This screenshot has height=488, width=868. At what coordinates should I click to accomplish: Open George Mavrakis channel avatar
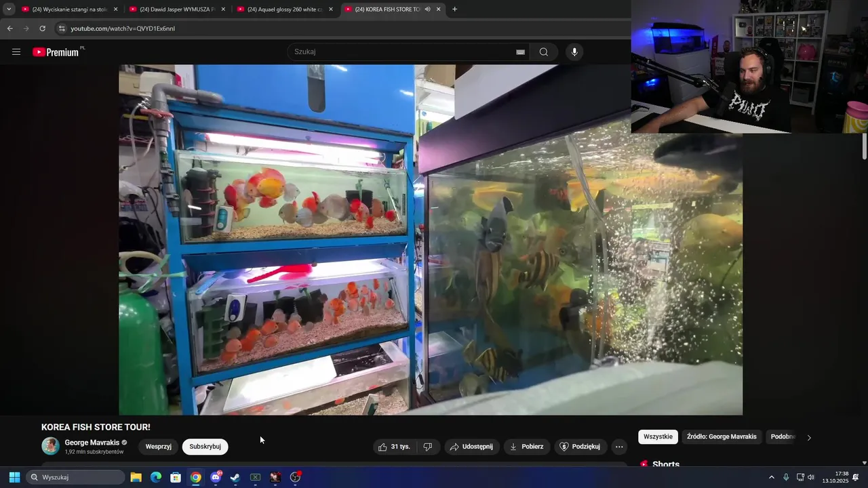tap(50, 446)
